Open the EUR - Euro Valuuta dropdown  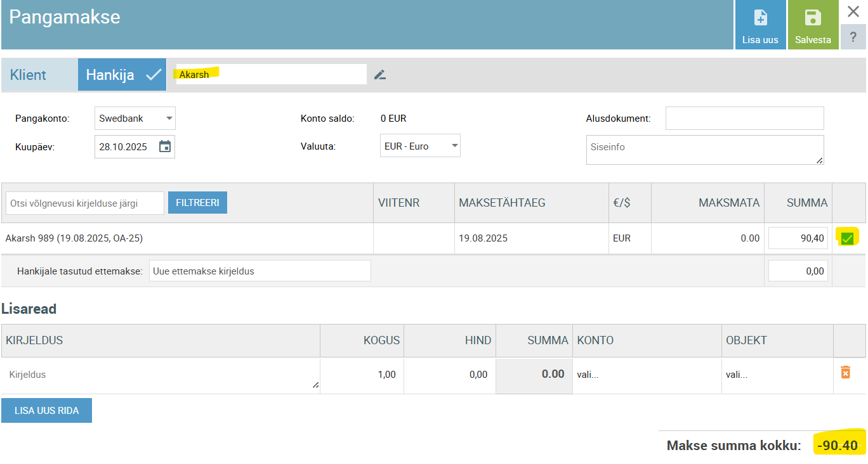click(419, 146)
